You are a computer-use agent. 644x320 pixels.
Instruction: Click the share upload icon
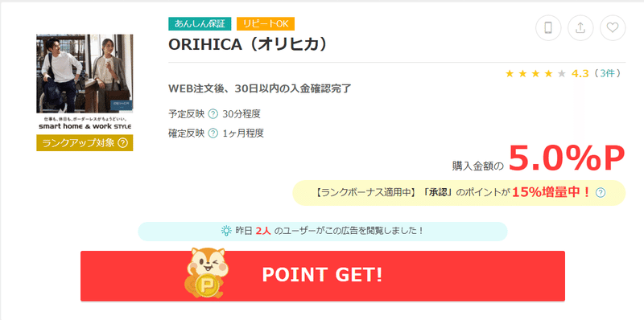click(580, 28)
